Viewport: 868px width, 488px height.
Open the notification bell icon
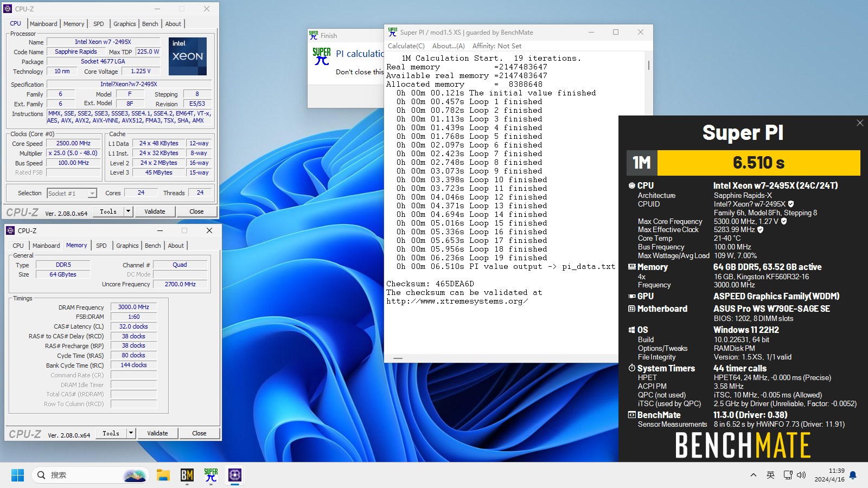coord(853,475)
